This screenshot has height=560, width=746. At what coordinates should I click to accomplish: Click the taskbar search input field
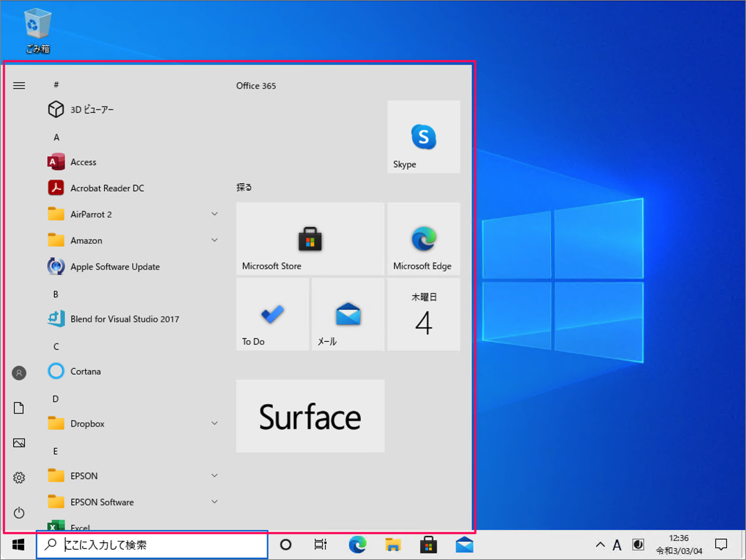pos(153,545)
